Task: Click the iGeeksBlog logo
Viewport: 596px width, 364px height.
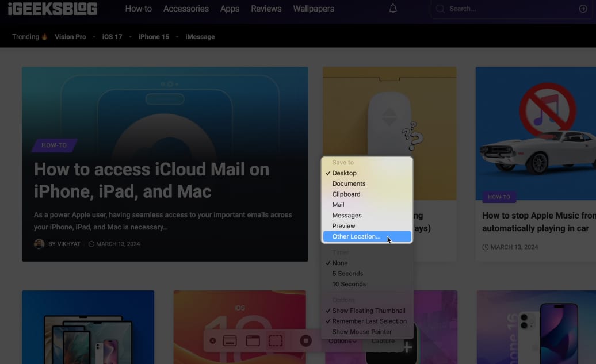Action: click(x=52, y=9)
